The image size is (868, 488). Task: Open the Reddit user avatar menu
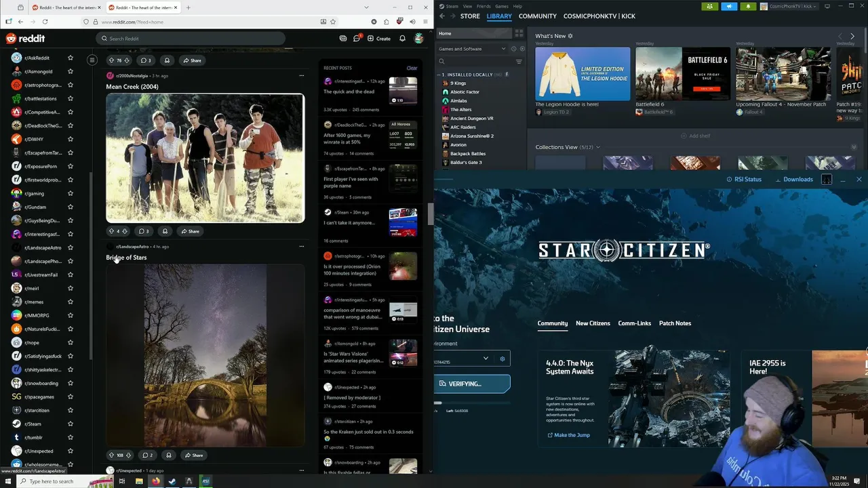coord(419,39)
